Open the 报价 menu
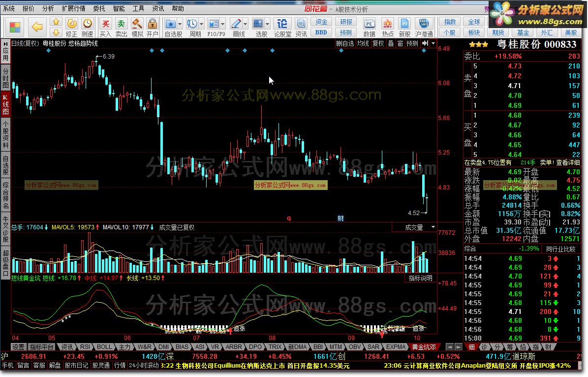 coord(28,8)
